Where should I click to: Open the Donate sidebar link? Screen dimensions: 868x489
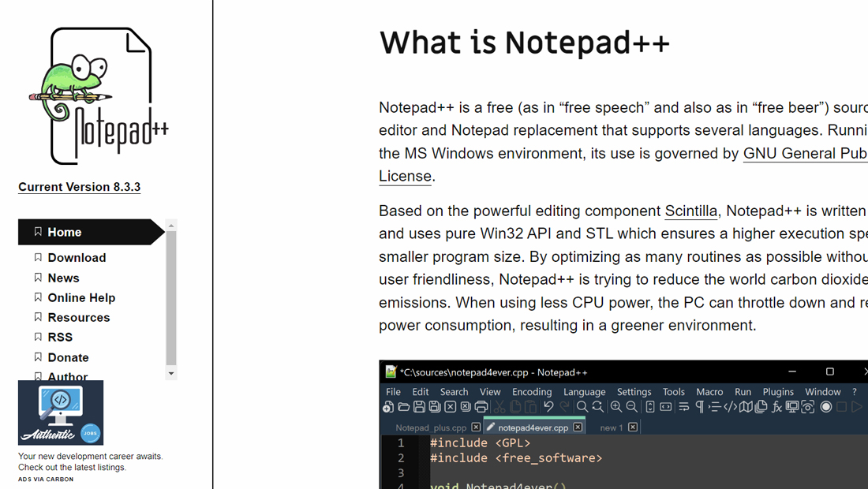tap(68, 357)
